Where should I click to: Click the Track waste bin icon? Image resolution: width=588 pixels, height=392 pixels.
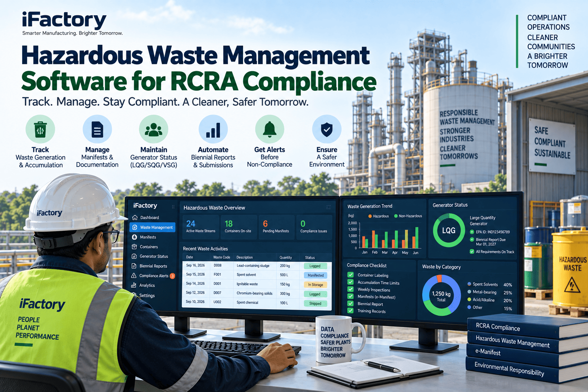pos(40,129)
